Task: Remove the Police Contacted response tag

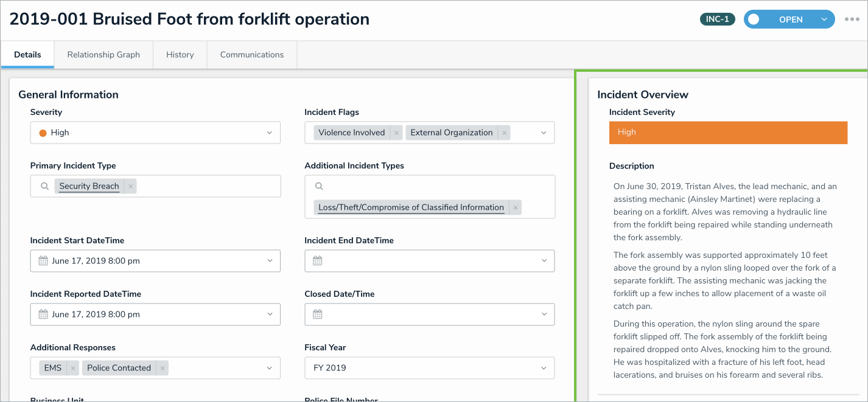Action: [x=162, y=368]
